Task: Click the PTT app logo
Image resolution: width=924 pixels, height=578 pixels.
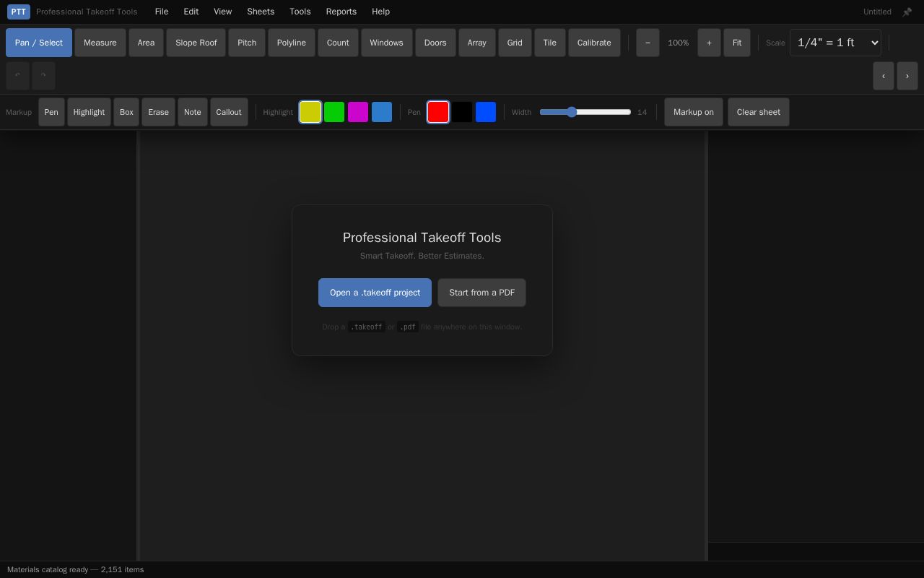Action: point(19,12)
